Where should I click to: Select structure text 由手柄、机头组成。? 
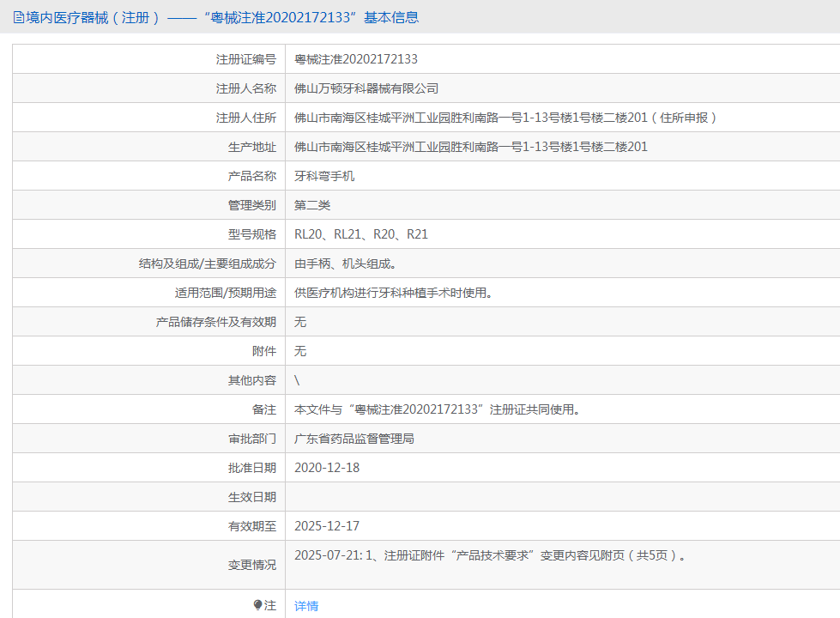(346, 264)
